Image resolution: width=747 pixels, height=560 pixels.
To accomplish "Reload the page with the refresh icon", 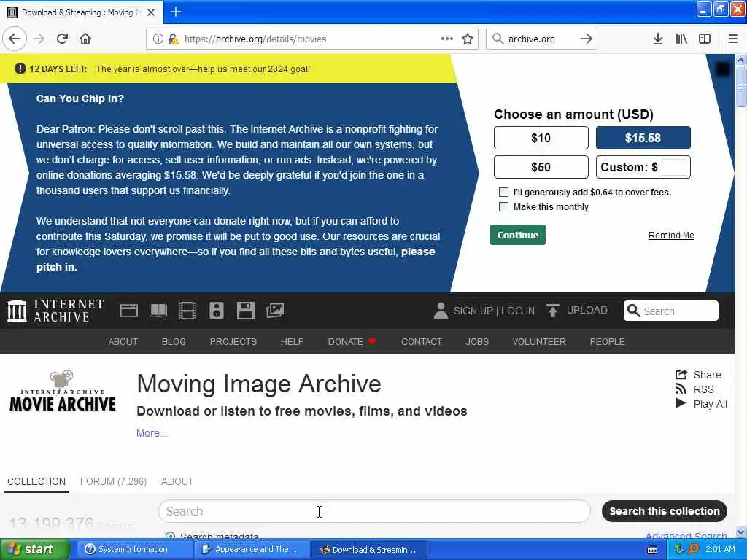I will coord(62,39).
